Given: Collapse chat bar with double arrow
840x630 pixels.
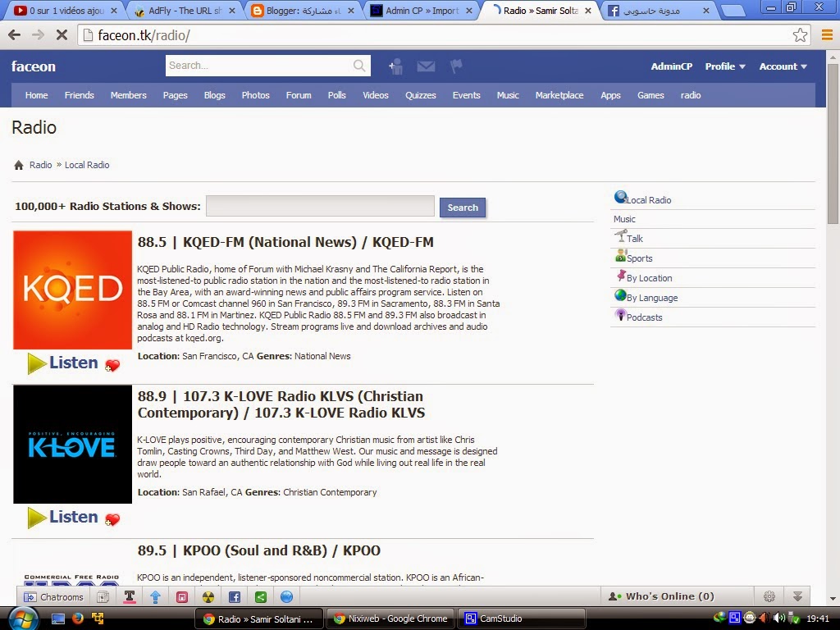Looking at the screenshot, I should pyautogui.click(x=797, y=596).
